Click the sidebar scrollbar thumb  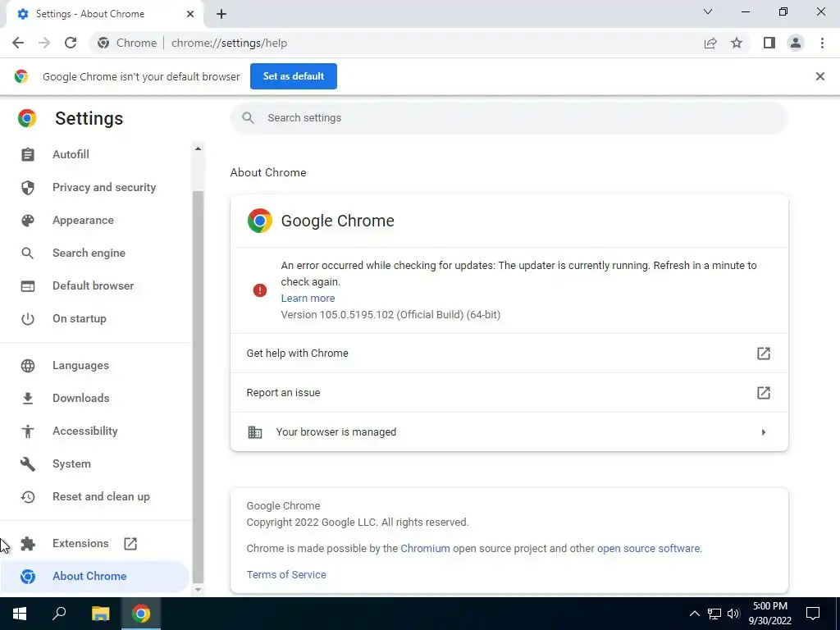tap(198, 386)
